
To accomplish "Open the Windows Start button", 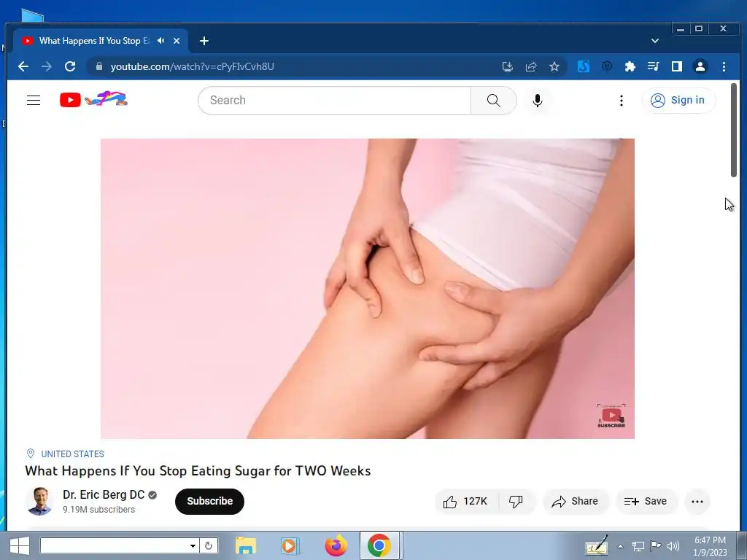I will click(20, 545).
